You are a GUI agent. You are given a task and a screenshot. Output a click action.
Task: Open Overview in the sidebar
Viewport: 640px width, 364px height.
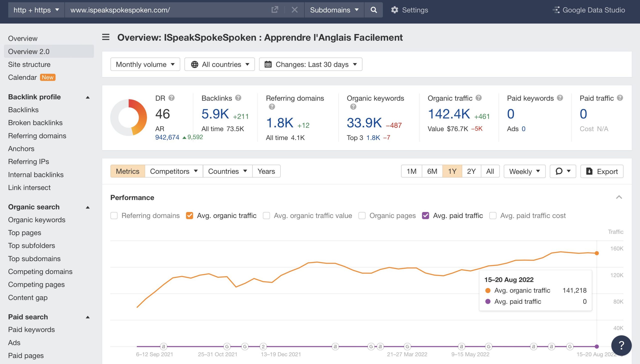[x=23, y=38]
